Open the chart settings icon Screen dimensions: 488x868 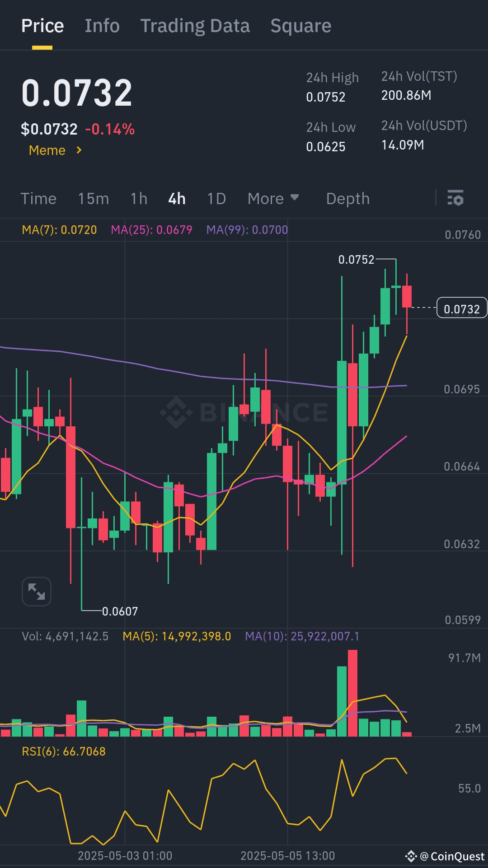point(455,198)
